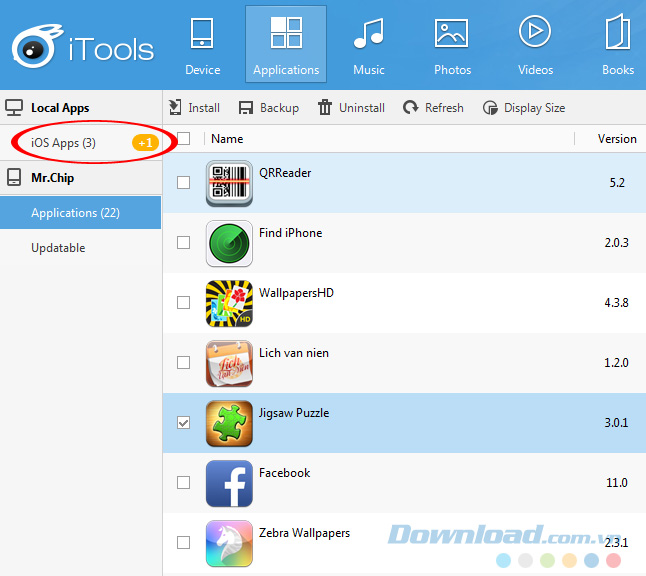This screenshot has width=646, height=576.
Task: Click the Backup floppy disk icon
Action: point(246,108)
